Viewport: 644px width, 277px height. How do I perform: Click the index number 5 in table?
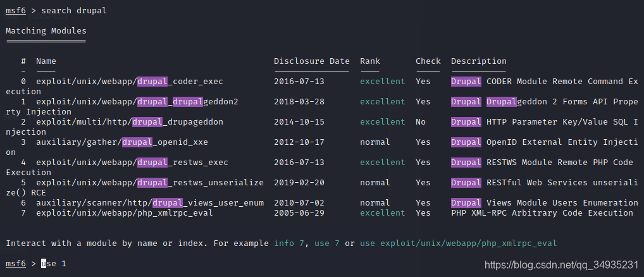coord(23,183)
